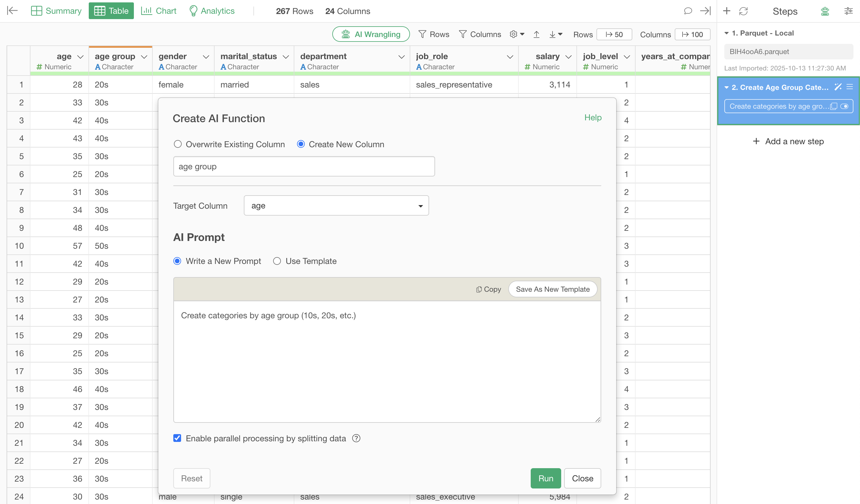Switch to the Chart tab
860x504 pixels.
[159, 11]
